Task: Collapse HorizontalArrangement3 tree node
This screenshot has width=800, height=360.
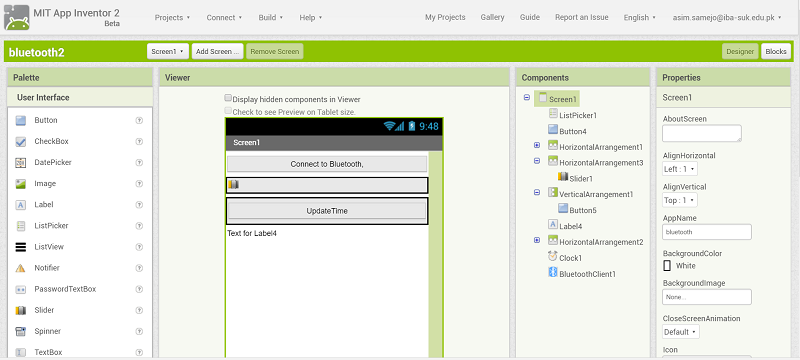Action: [537, 161]
